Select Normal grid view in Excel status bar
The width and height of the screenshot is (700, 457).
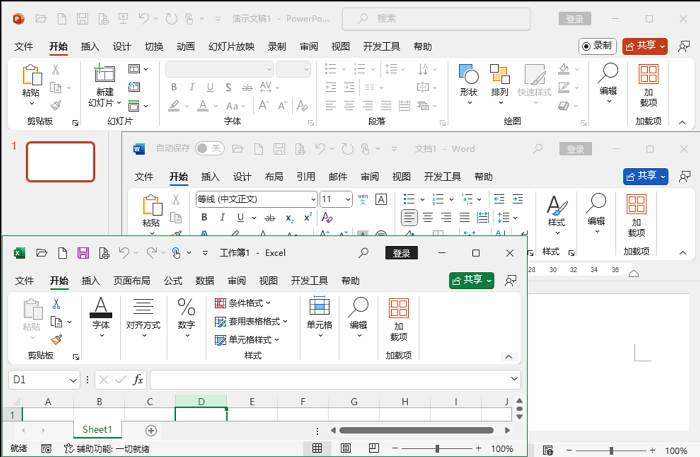click(317, 448)
